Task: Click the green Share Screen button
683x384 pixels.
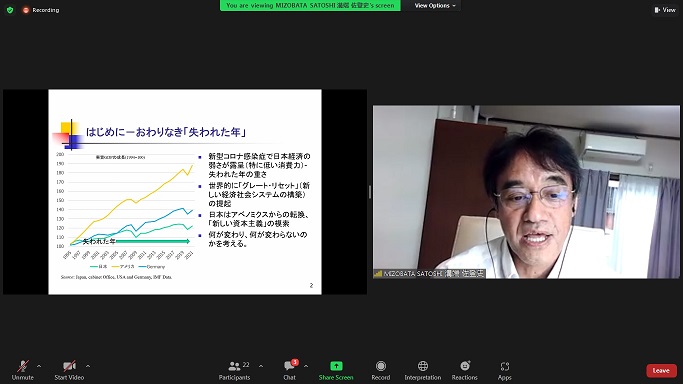Action: click(336, 370)
